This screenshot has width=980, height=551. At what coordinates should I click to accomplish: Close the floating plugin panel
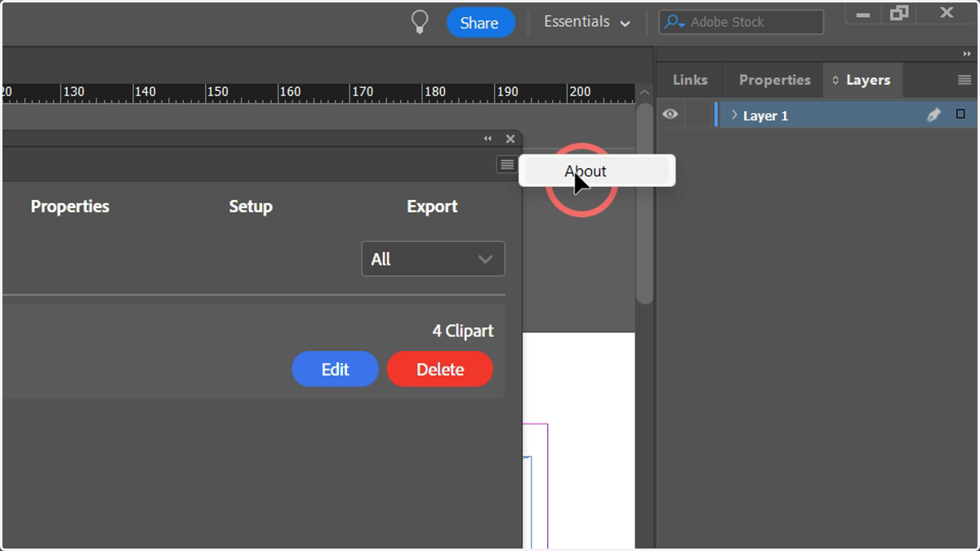510,139
